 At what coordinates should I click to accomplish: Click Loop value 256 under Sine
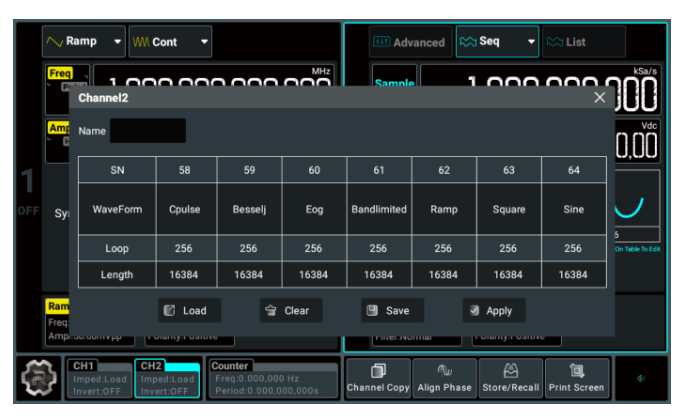573,248
